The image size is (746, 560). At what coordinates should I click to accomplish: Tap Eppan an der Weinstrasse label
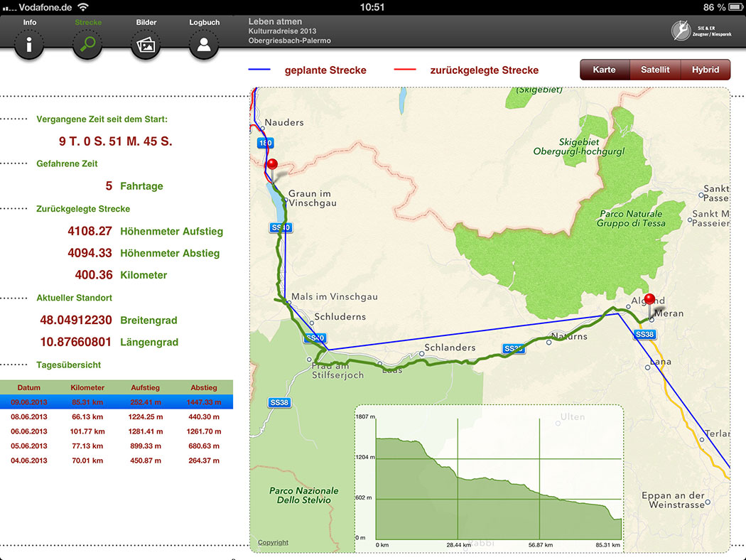click(674, 500)
